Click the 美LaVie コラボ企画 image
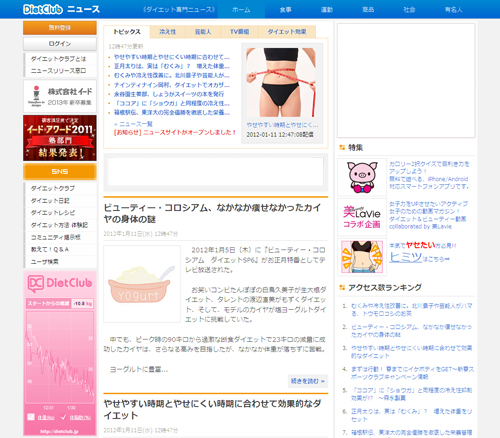 (x=362, y=217)
